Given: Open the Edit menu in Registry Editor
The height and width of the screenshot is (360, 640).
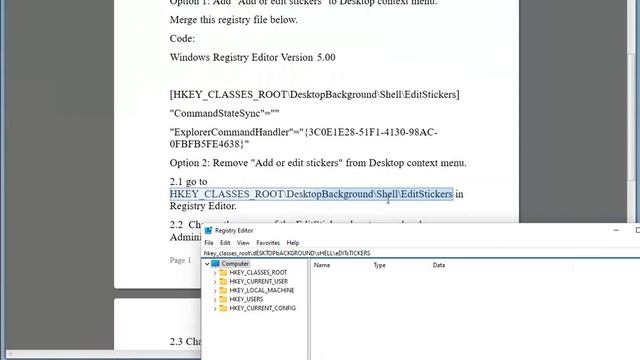Looking at the screenshot, I should (x=225, y=243).
